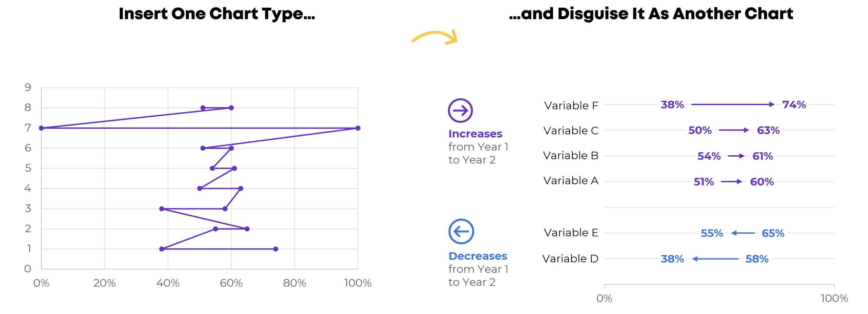Click the 38% value label for Variable D
Image resolution: width=868 pixels, height=314 pixels.
pyautogui.click(x=672, y=259)
